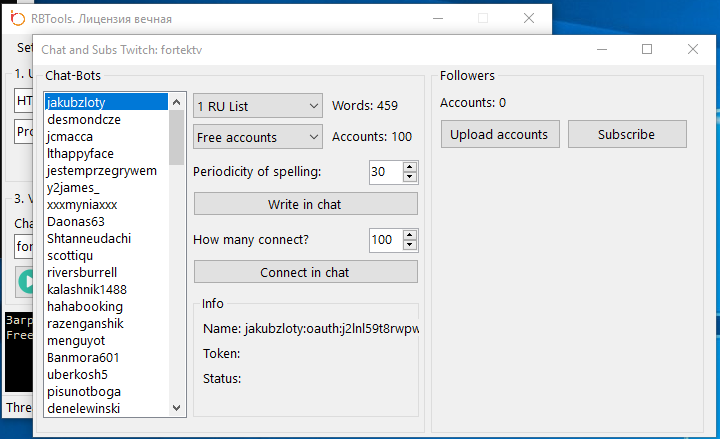Expand the Free accounts dropdown

point(257,137)
